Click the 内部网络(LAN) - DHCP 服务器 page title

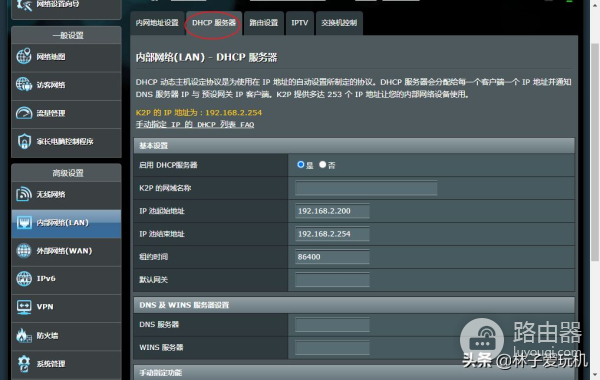207,57
